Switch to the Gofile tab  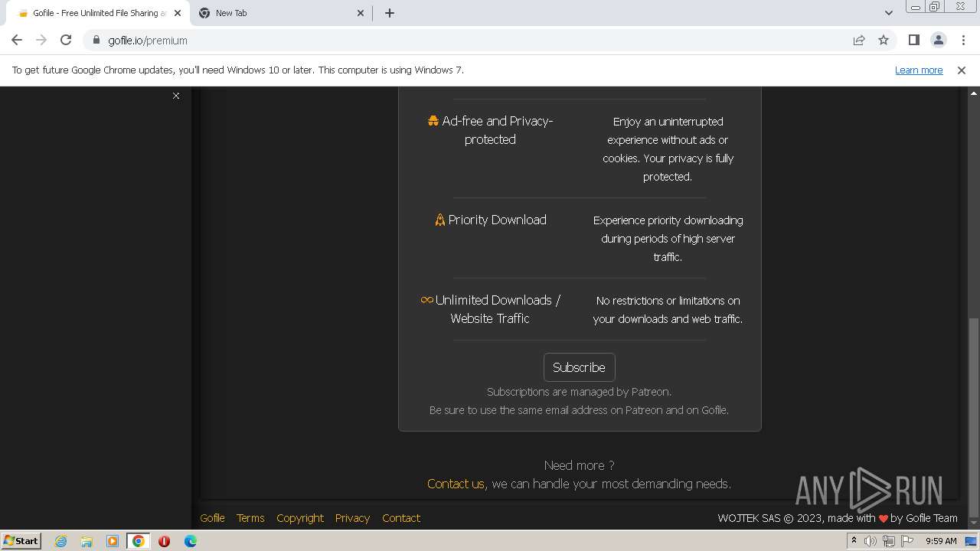pos(97,13)
